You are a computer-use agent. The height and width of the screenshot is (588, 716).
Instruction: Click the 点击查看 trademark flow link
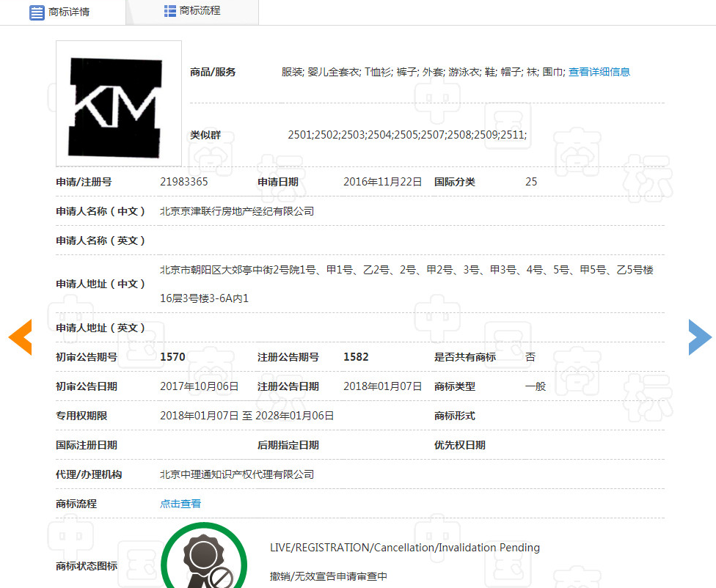pos(180,504)
